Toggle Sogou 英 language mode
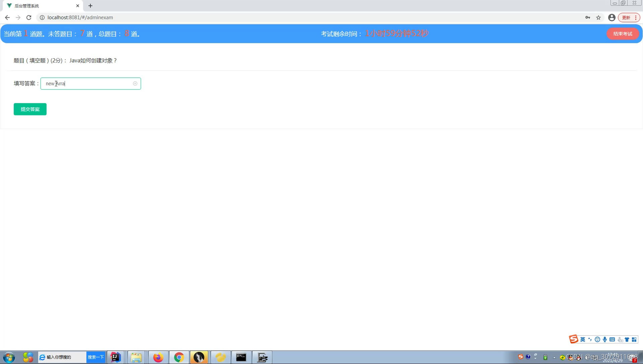This screenshot has height=364, width=643. pos(583,340)
